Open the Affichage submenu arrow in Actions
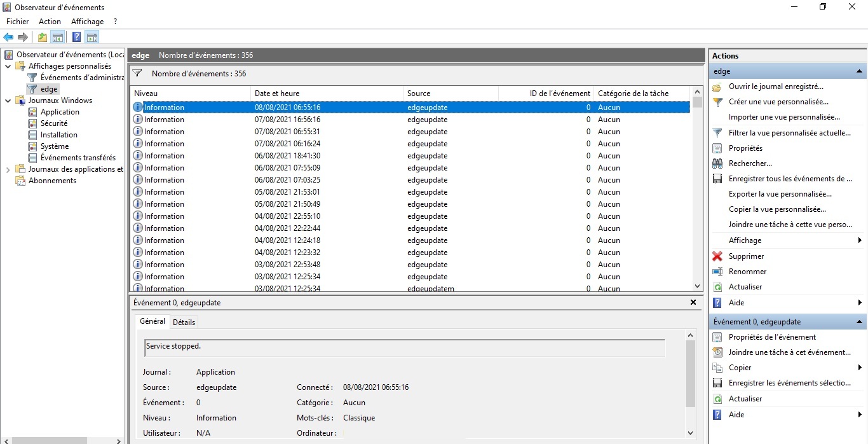The width and height of the screenshot is (868, 444). [859, 240]
